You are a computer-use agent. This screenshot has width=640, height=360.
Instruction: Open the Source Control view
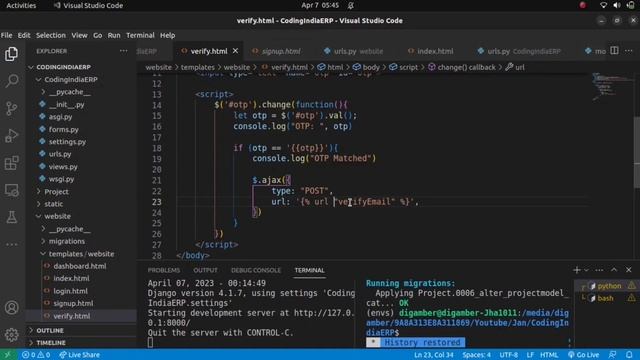pyautogui.click(x=11, y=108)
